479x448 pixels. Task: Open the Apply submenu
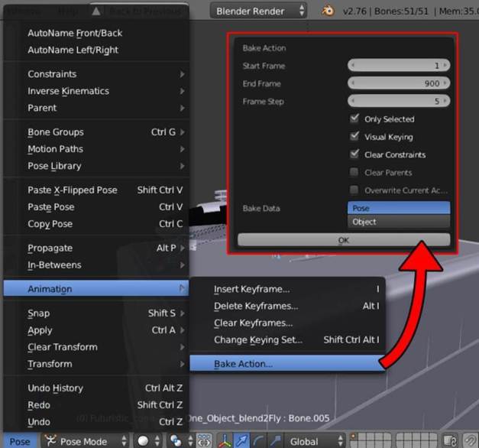click(96, 330)
